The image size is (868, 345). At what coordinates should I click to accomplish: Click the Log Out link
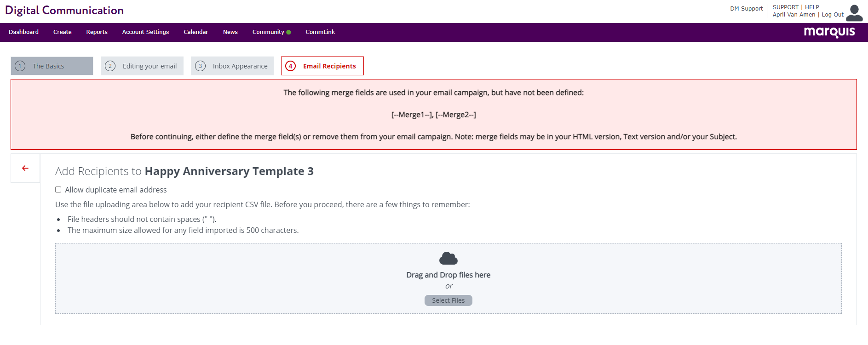coord(833,15)
